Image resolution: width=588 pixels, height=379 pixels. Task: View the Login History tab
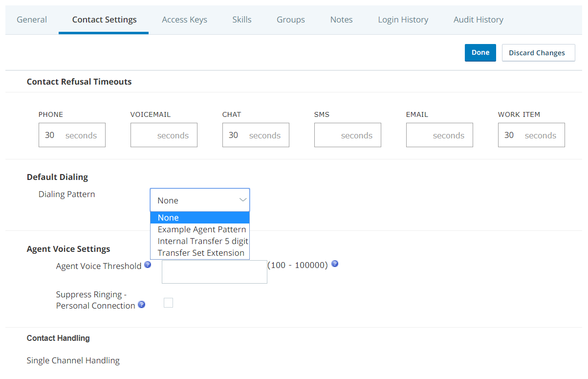coord(403,20)
